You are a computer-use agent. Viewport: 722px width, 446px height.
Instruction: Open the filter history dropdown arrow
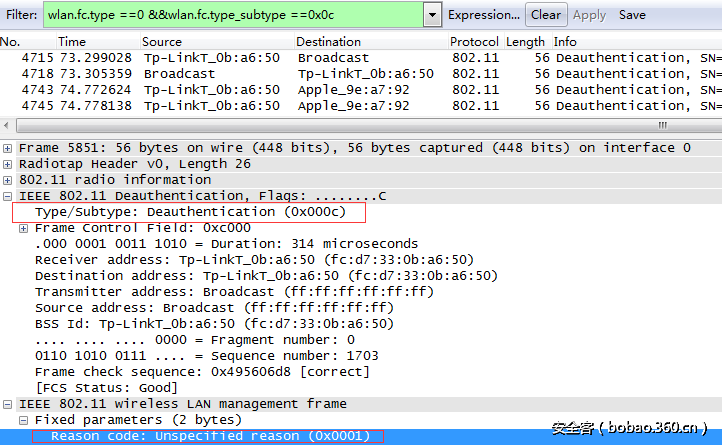click(432, 15)
